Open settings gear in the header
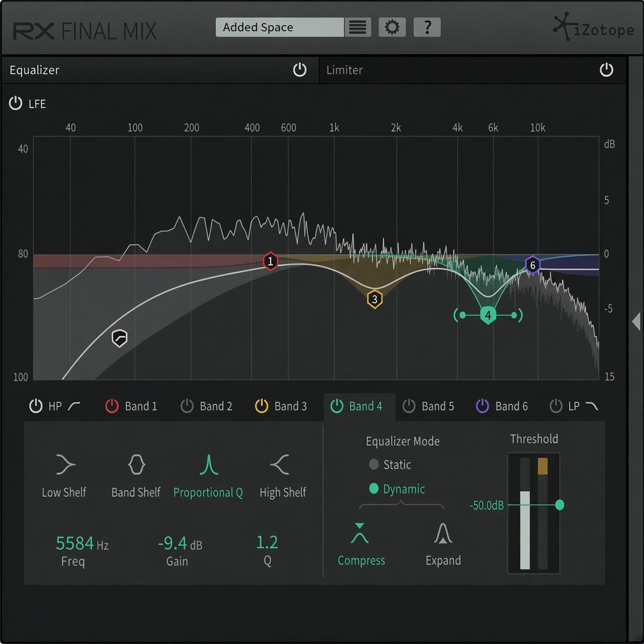644x644 pixels. coord(392,27)
